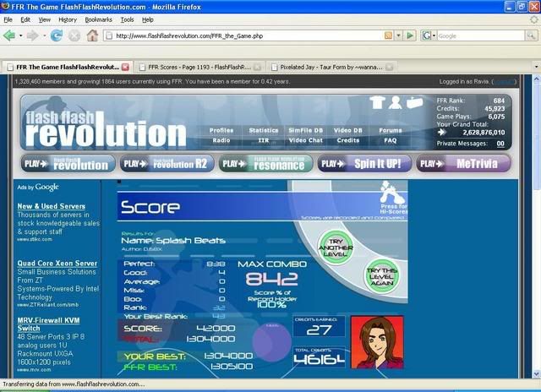Click the Stop loading icon

tap(74, 35)
